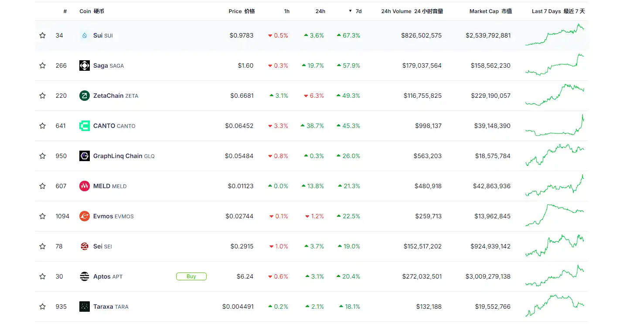This screenshot has width=644, height=324.
Task: Sort by Market Cap column header
Action: tap(490, 11)
